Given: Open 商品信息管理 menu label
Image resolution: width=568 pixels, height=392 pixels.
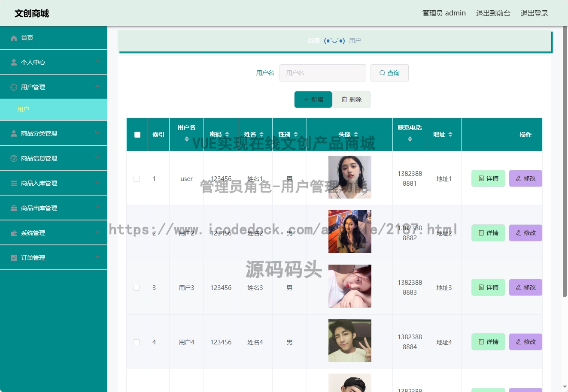Looking at the screenshot, I should pos(39,158).
